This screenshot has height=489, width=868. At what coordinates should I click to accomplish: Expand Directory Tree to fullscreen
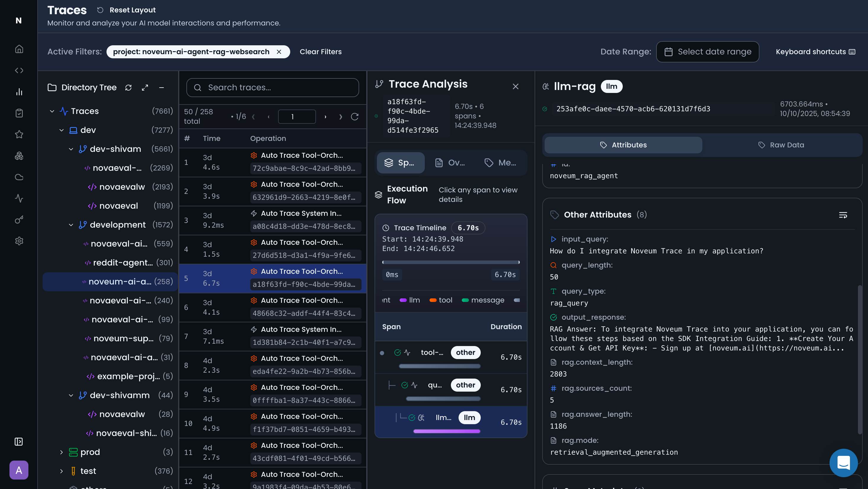(145, 88)
